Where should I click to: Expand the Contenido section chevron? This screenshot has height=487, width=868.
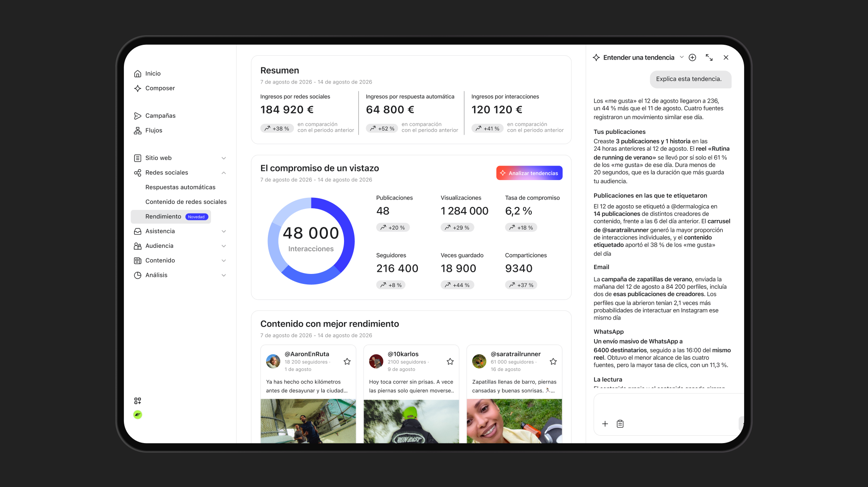(224, 260)
